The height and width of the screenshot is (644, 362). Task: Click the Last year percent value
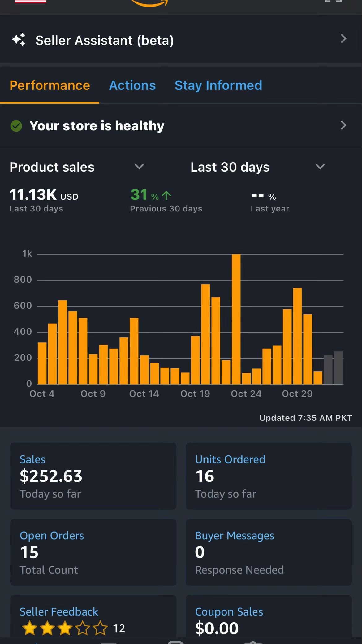point(263,196)
